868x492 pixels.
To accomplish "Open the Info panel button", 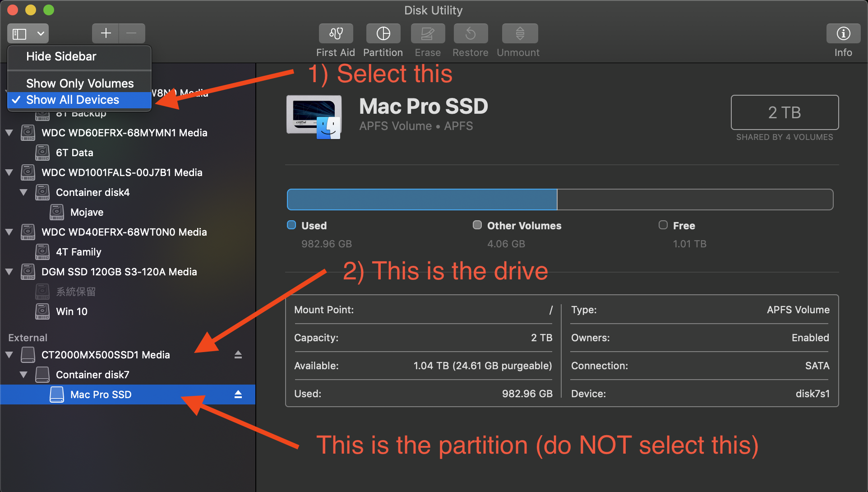I will coord(843,34).
